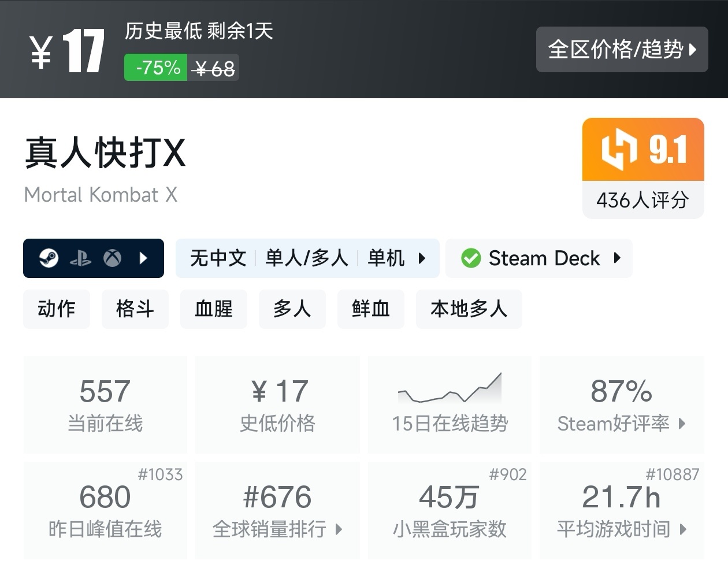The image size is (728, 564).
Task: Select the 本地多人 tag
Action: 469,309
